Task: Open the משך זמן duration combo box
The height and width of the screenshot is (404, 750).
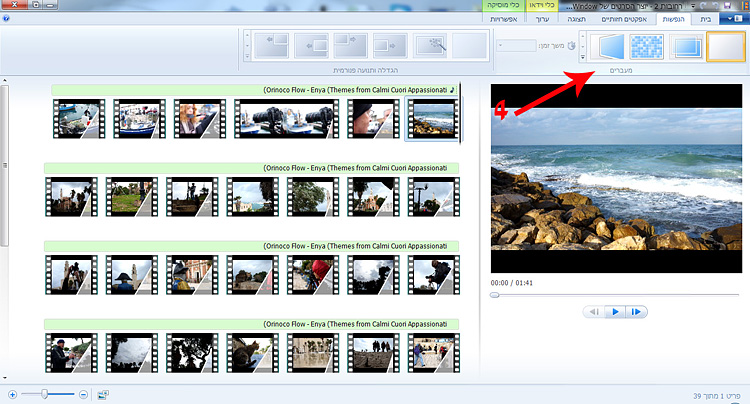Action: [518, 46]
